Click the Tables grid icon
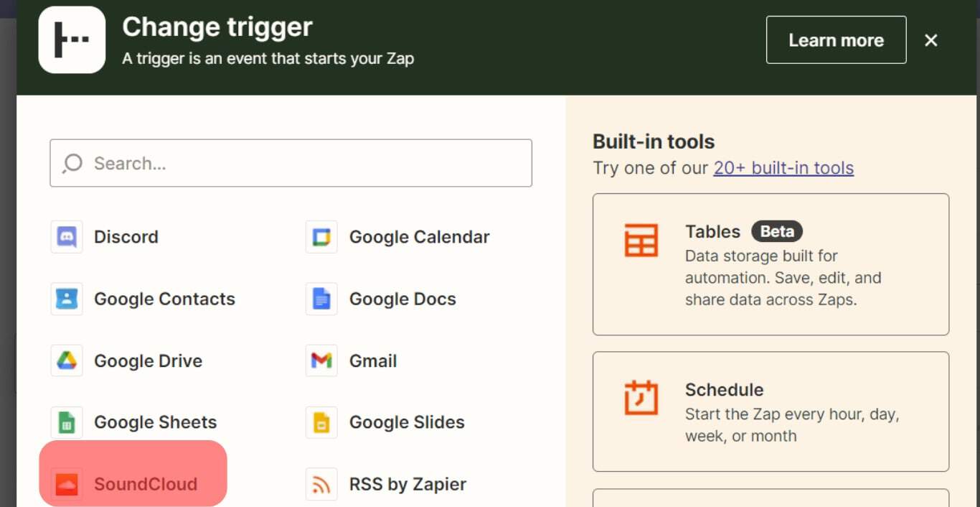The width and height of the screenshot is (980, 507). [641, 240]
